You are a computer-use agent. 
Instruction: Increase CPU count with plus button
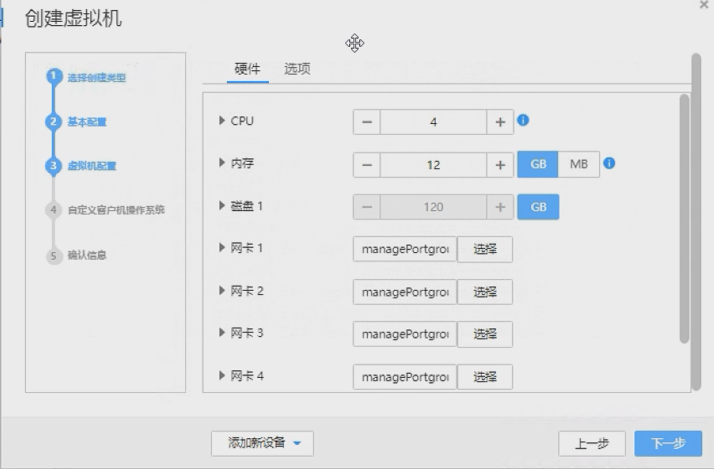pos(500,122)
